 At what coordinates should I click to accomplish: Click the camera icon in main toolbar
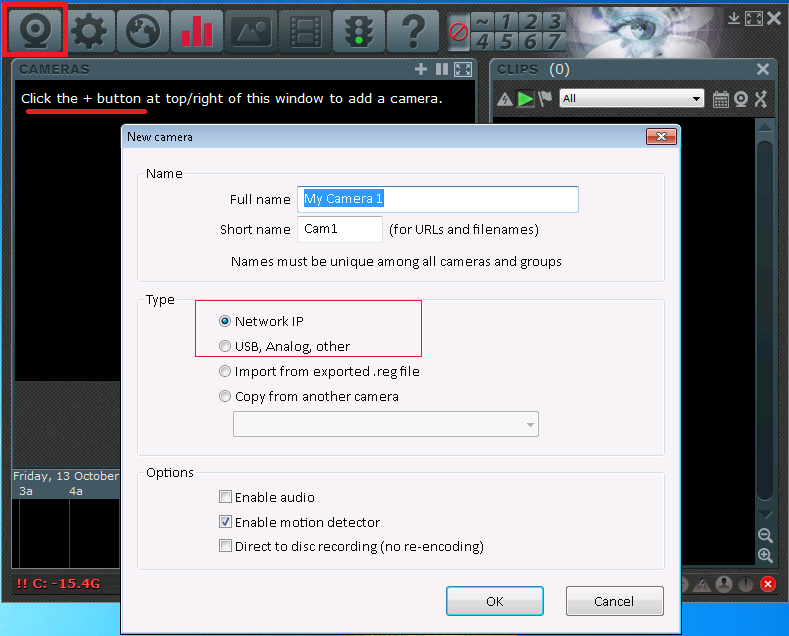tap(35, 32)
